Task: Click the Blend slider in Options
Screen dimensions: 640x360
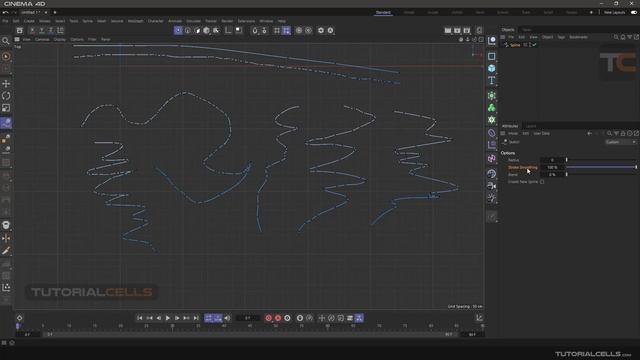Action: coord(602,175)
